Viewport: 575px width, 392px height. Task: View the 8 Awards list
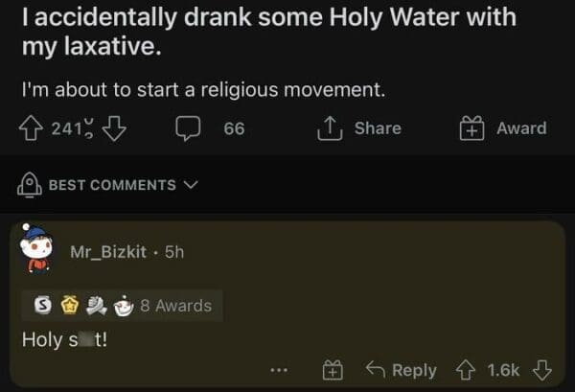coord(122,306)
